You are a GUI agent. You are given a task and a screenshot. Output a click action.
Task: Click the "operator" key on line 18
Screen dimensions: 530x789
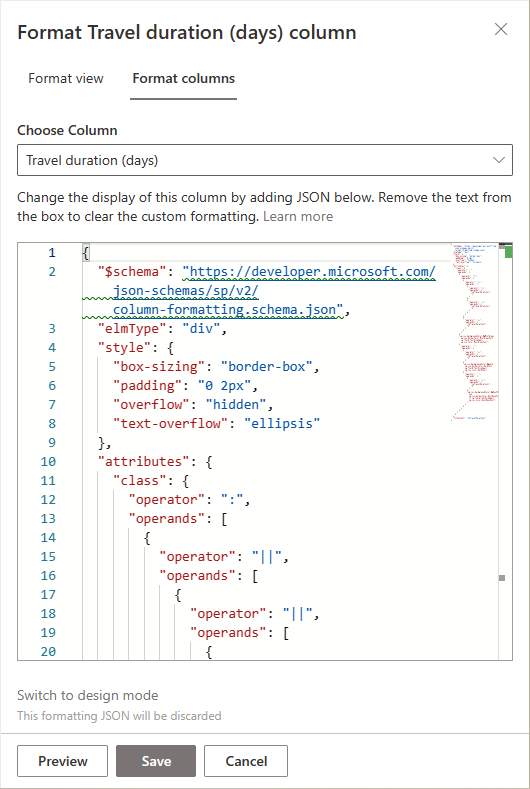(229, 613)
